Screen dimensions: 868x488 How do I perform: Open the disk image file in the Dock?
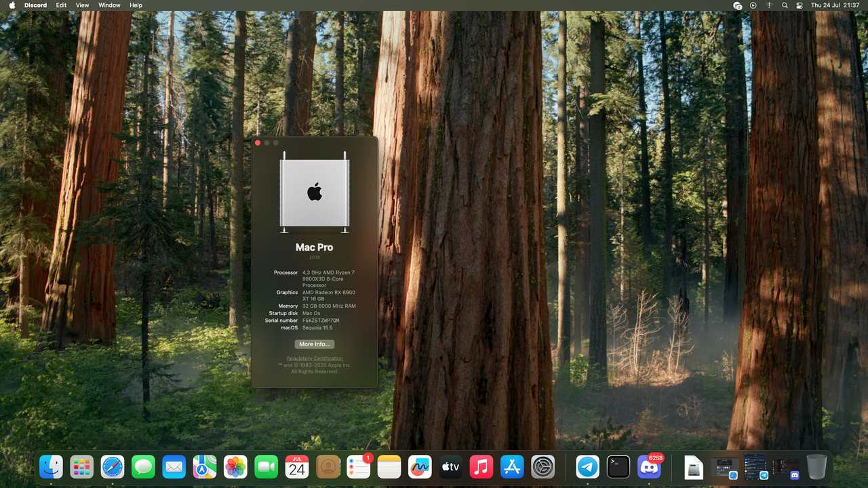pyautogui.click(x=694, y=467)
